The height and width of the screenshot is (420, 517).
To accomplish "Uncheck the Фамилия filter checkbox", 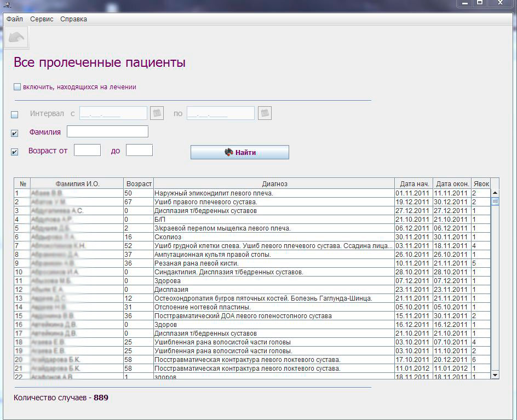I will coord(15,133).
